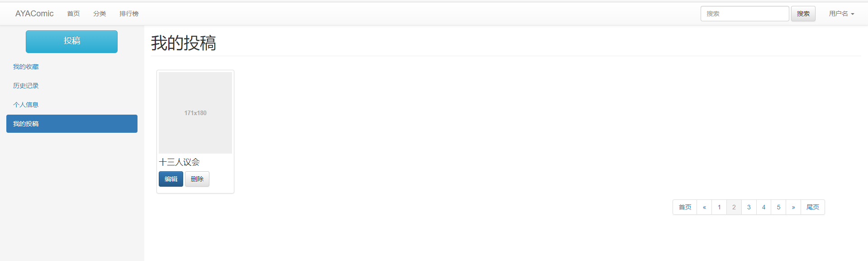The height and width of the screenshot is (261, 868).
Task: Open the 首页 navigation menu item
Action: tap(73, 14)
